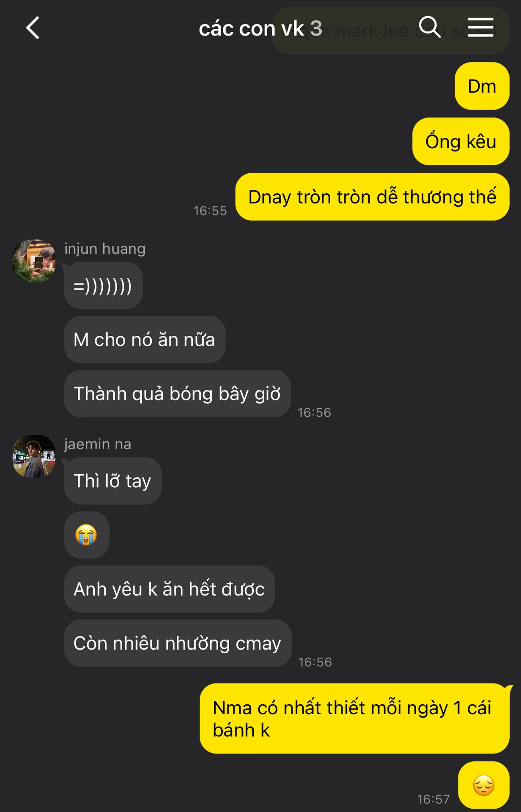The image size is (521, 812).
Task: Select 'M cho nó ăn nữa' message
Action: pos(145,340)
